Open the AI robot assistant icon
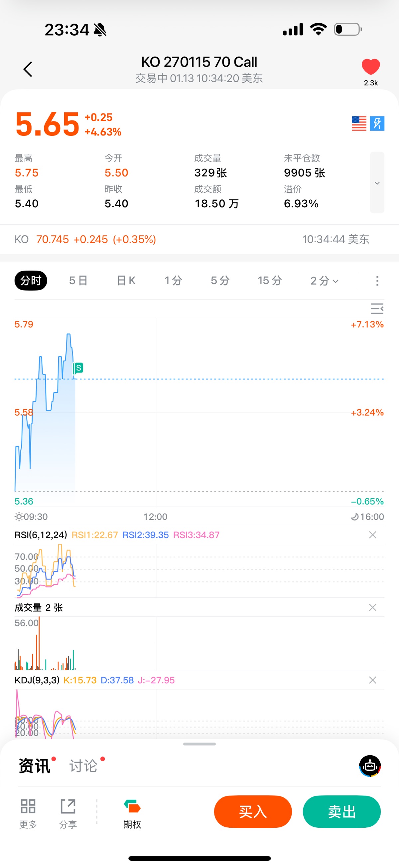Viewport: 399px width, 868px height. tap(370, 765)
